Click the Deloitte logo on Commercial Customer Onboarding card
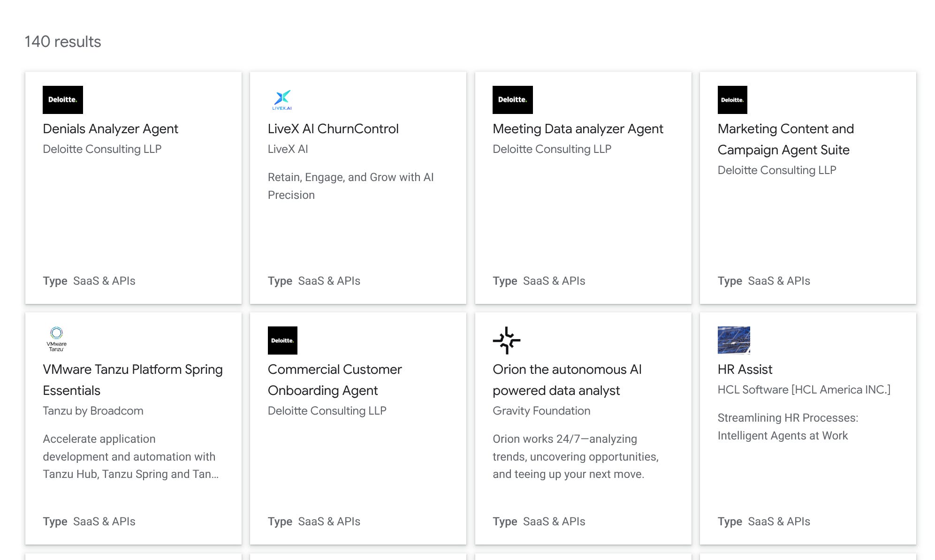This screenshot has height=560, width=935. (282, 341)
